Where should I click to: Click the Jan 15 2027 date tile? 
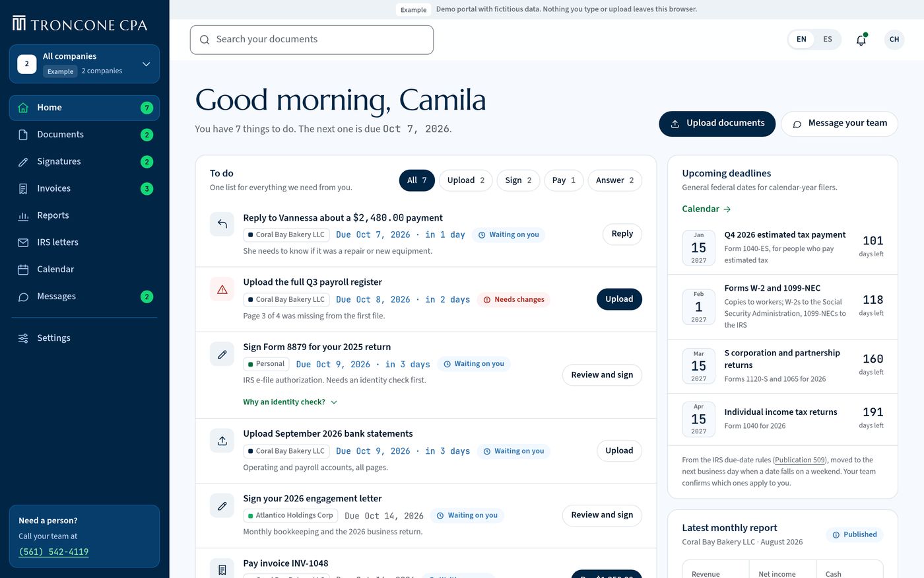[699, 248]
